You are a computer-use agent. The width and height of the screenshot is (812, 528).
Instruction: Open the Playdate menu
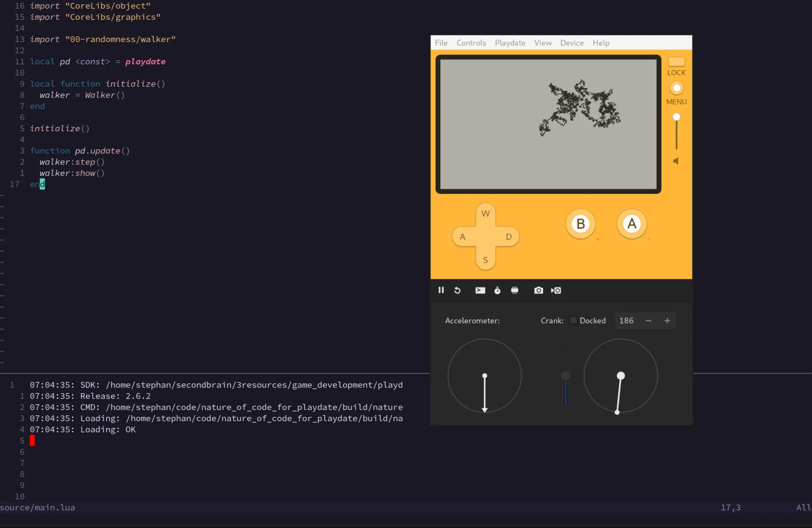coord(510,43)
